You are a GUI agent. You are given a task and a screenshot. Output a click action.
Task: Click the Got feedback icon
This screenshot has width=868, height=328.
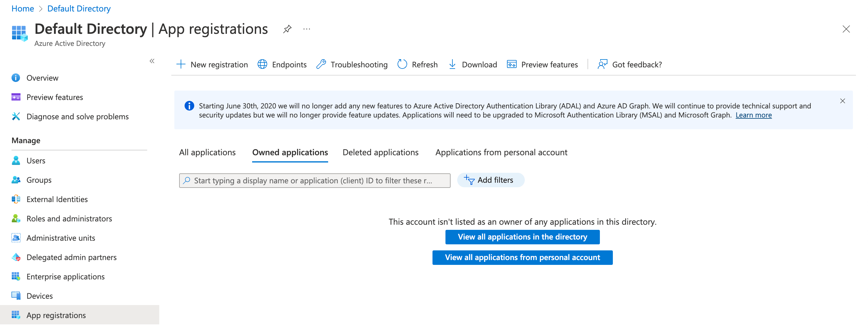click(x=602, y=64)
